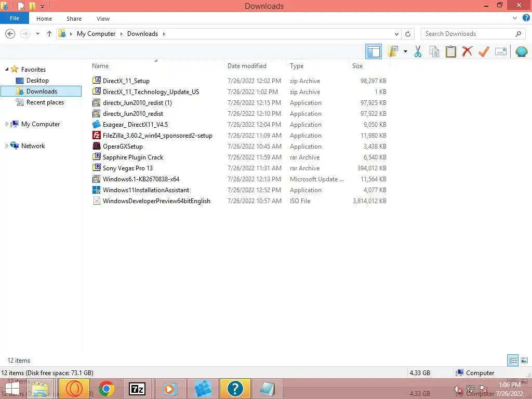Select the FileZilla setup file

tap(157, 136)
